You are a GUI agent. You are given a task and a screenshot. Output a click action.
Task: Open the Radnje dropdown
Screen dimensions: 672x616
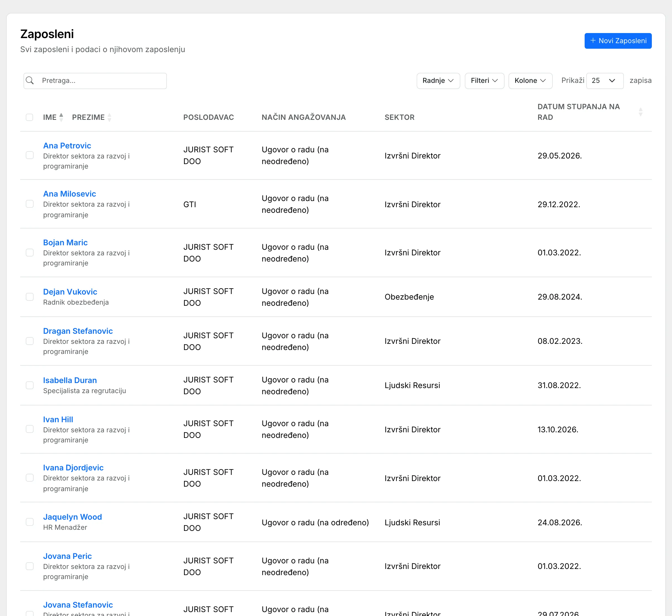tap(438, 81)
